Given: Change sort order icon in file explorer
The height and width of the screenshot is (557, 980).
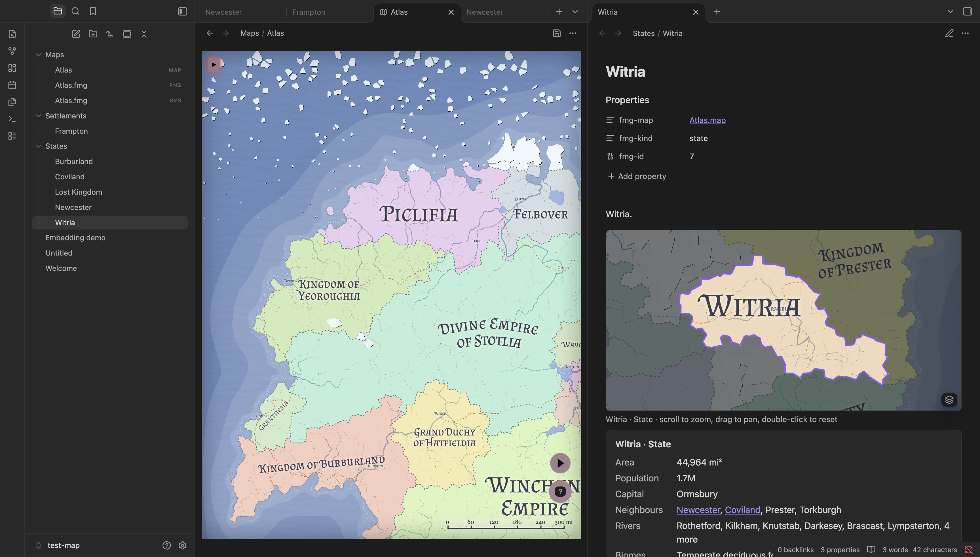Looking at the screenshot, I should (x=110, y=34).
